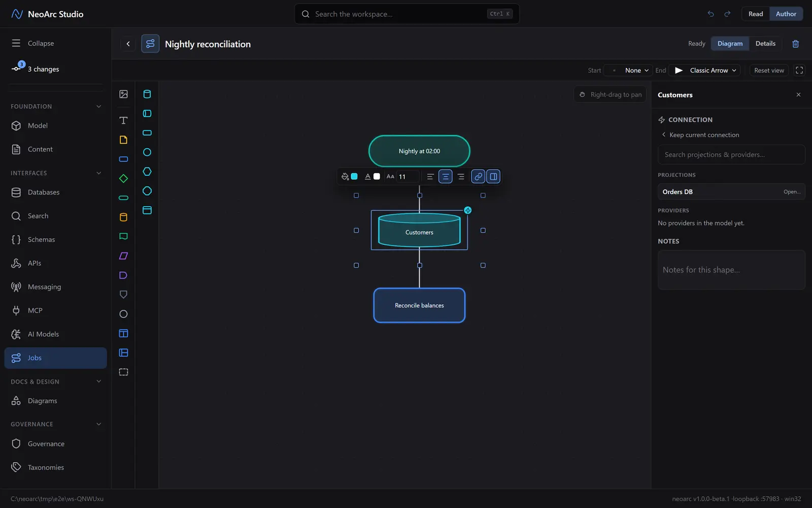Switch to Author mode
The image size is (812, 508).
786,14
